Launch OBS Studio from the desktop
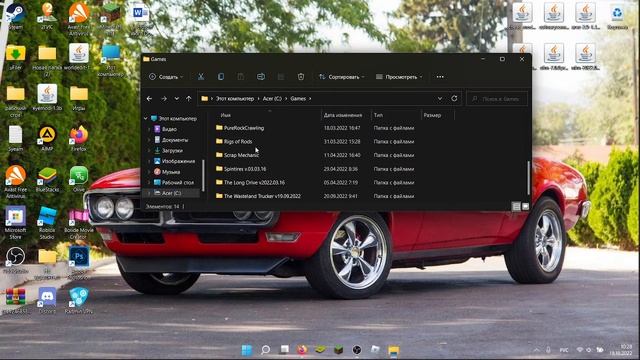Viewport: 640px width, 360px height. click(x=16, y=260)
